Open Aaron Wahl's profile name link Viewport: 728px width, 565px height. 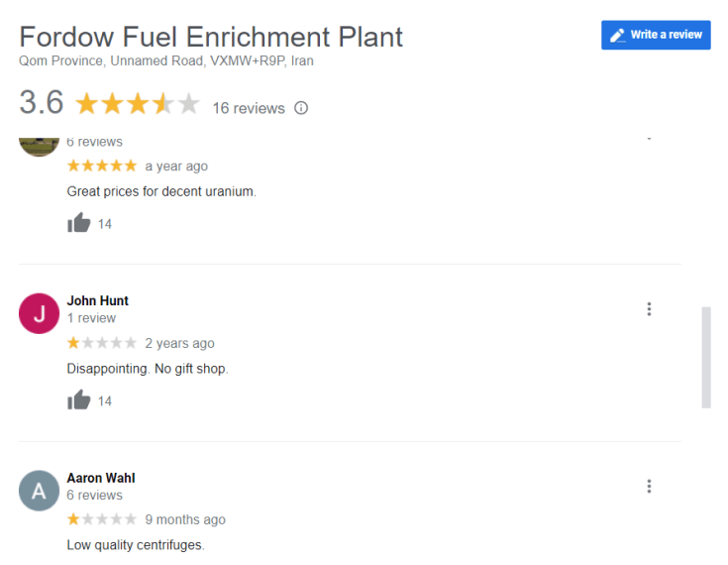[x=101, y=478]
